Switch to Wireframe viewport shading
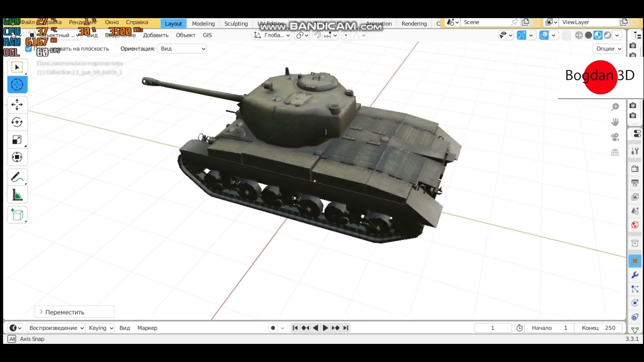The height and width of the screenshot is (362, 644). (579, 35)
